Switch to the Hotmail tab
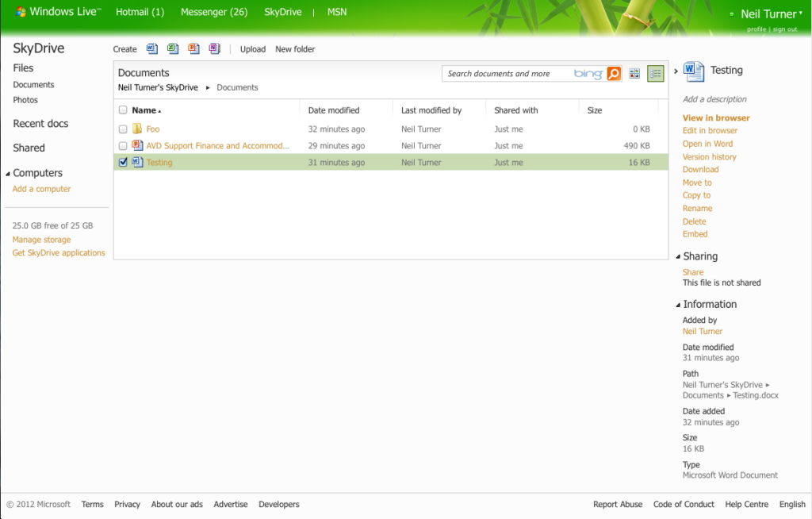 pos(140,12)
